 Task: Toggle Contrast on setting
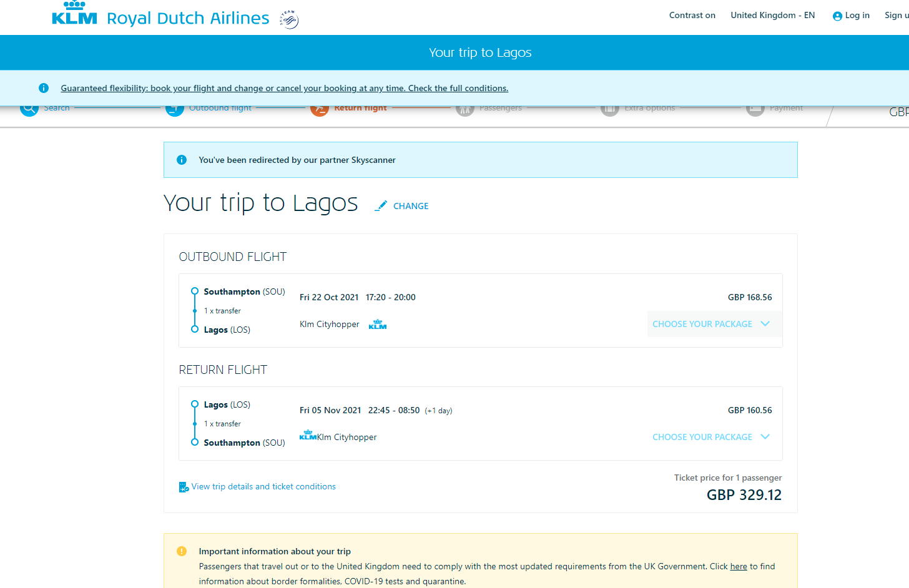[x=692, y=16]
